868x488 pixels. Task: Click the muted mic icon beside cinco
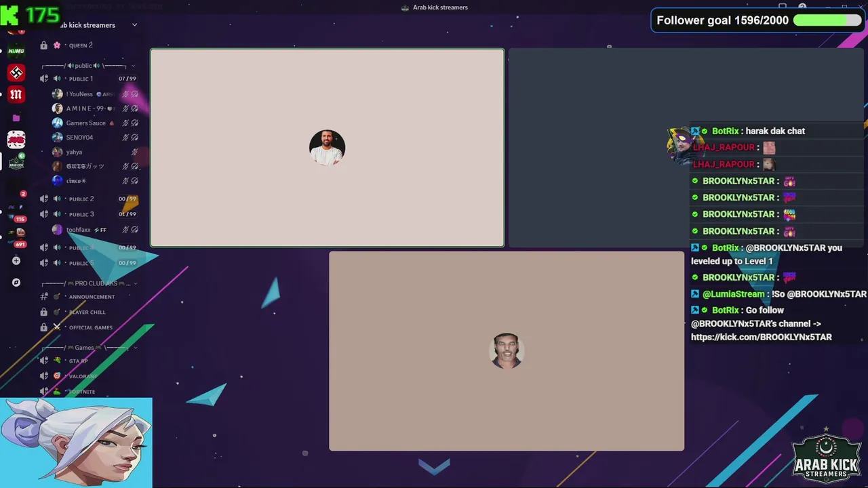(125, 181)
